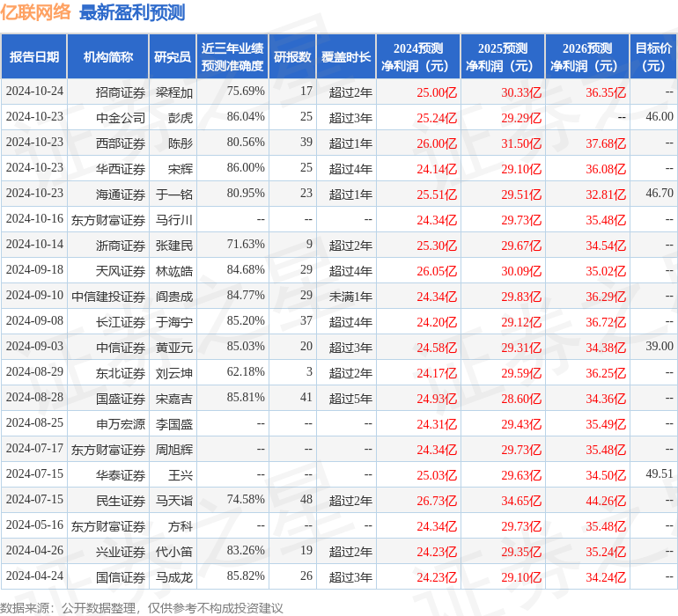The height and width of the screenshot is (616, 678).
Task: Select the 研报数 column header
Action: (x=292, y=56)
